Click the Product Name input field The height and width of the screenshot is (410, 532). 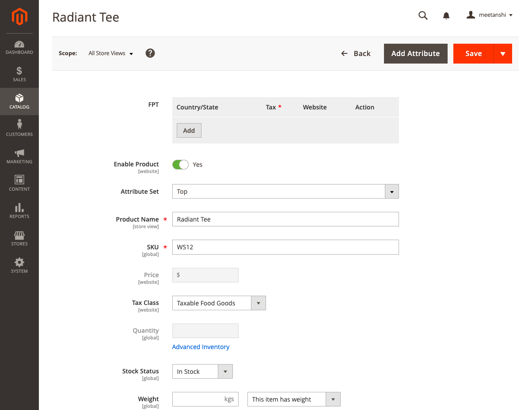click(285, 219)
